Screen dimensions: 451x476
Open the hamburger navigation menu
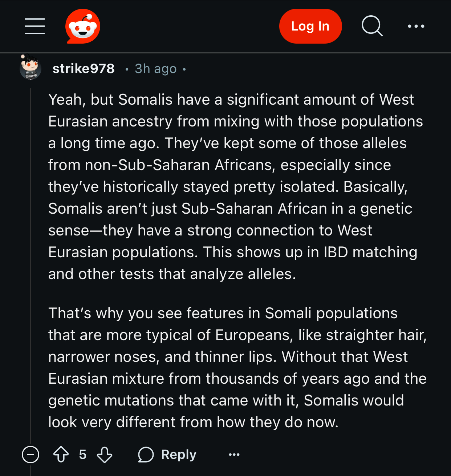(35, 26)
